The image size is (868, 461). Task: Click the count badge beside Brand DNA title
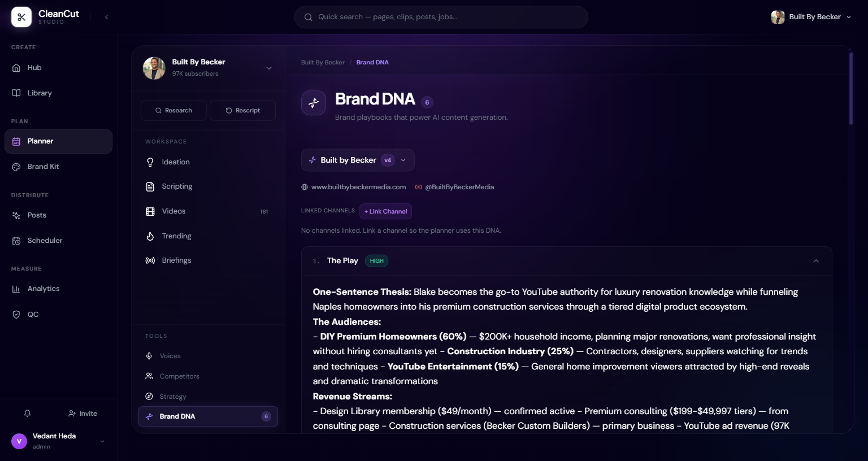tap(427, 102)
